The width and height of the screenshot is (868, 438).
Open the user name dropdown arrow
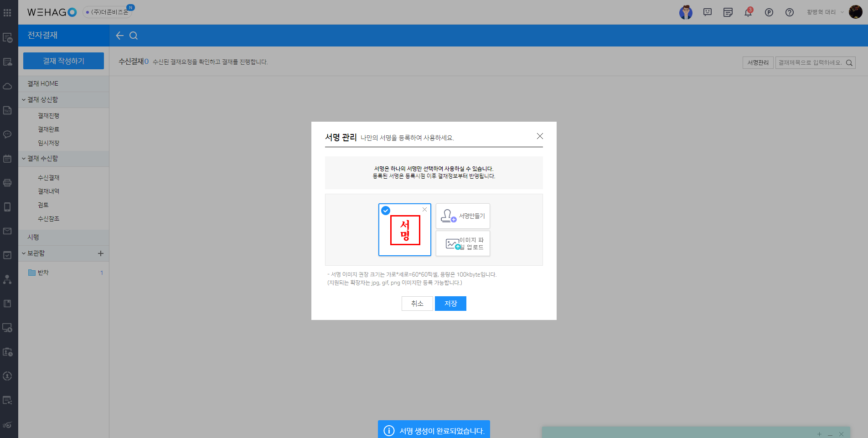click(842, 12)
